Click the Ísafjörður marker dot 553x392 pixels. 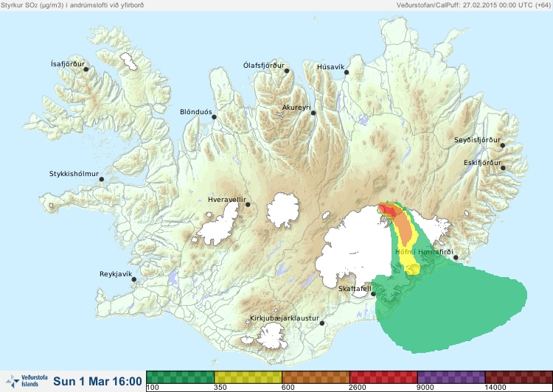[x=86, y=69]
